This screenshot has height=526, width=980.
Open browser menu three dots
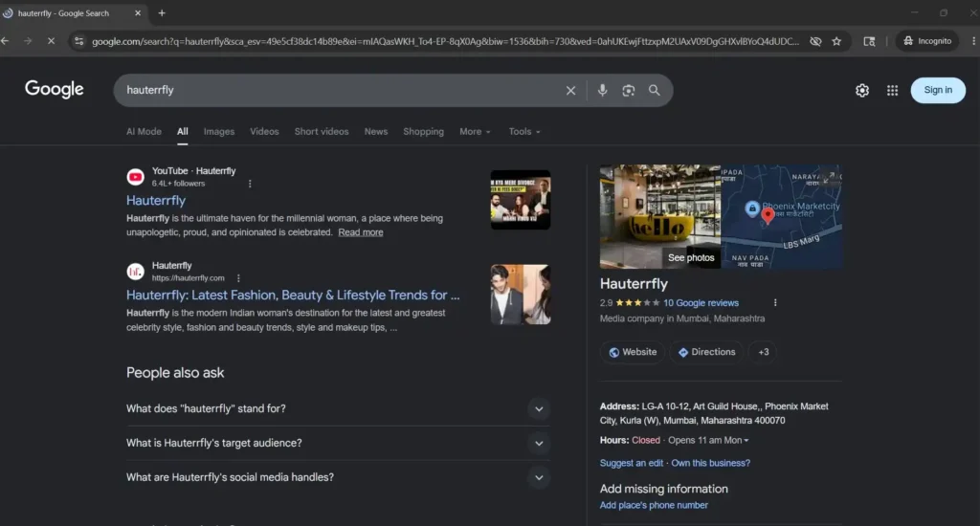pos(973,41)
